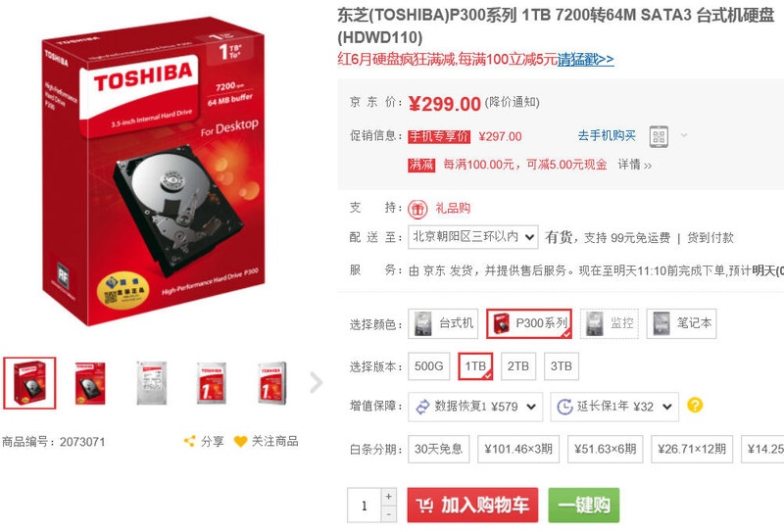This screenshot has width=784, height=532.
Task: Open the QR code icon for mobile purchase
Action: pos(659,136)
